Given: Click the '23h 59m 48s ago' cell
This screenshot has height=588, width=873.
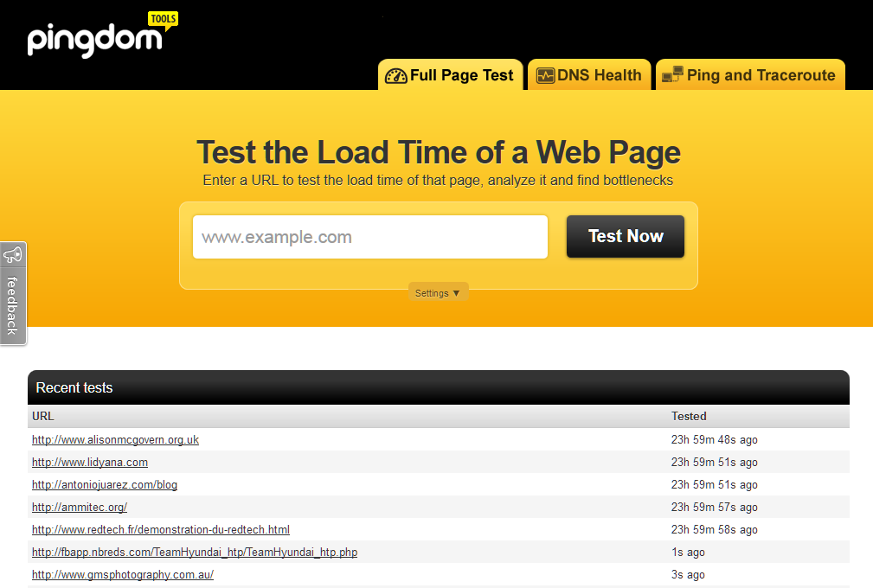Looking at the screenshot, I should 715,439.
